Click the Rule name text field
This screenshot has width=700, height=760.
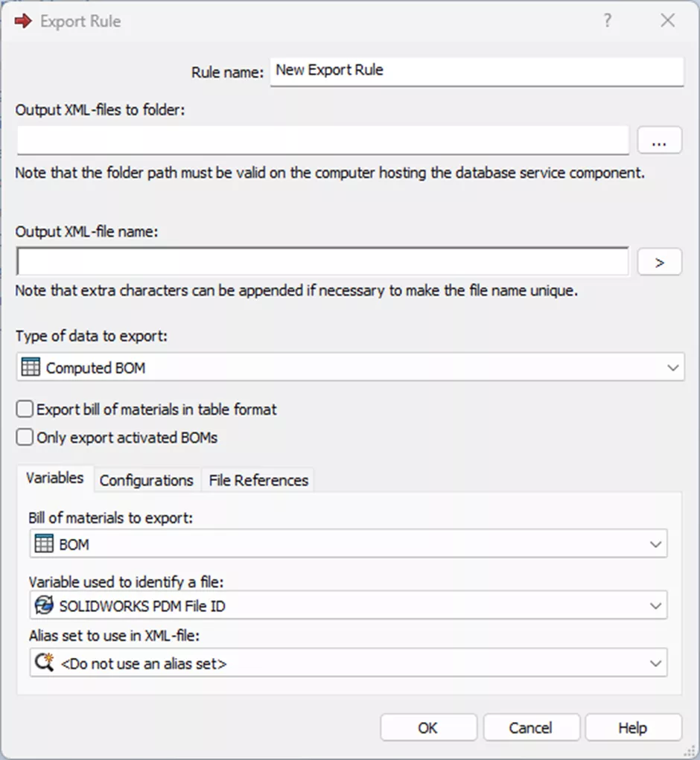point(477,71)
